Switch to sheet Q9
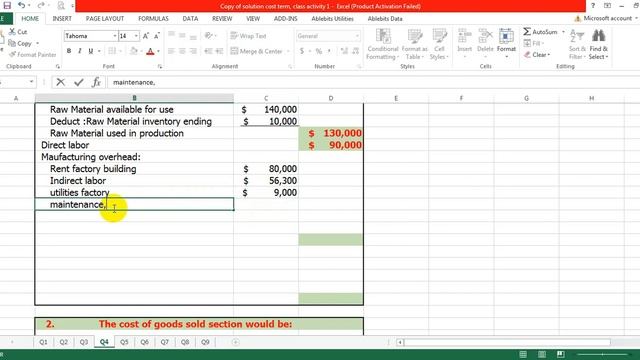The width and height of the screenshot is (640, 360). (205, 342)
